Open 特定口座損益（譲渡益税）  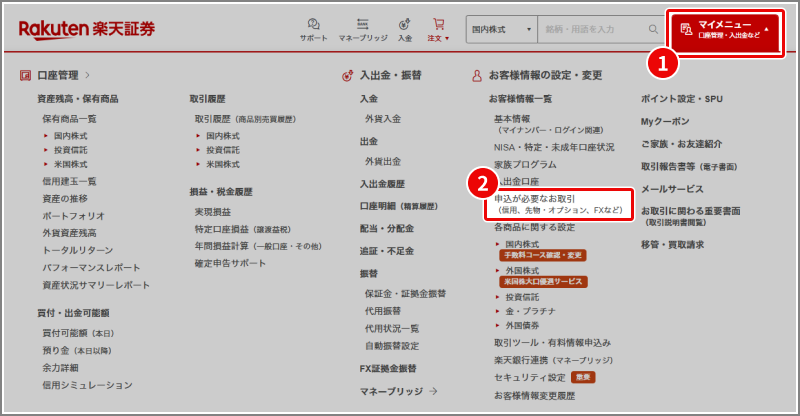pyautogui.click(x=243, y=229)
